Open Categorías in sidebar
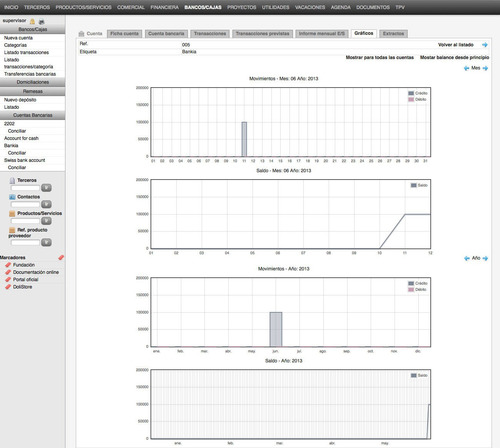The width and height of the screenshot is (500, 448). 15,45
